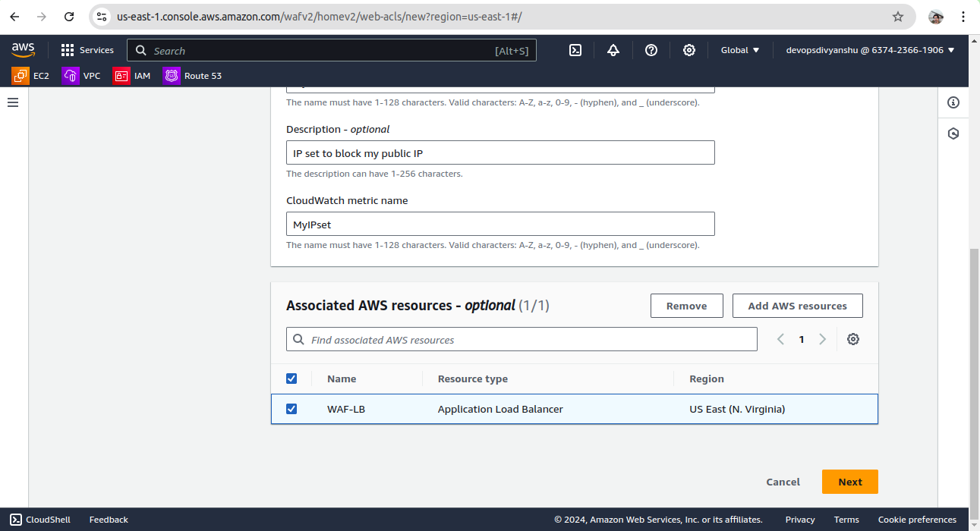This screenshot has width=980, height=531.
Task: Expand the devopsdivyanshu account menu
Action: tap(870, 50)
